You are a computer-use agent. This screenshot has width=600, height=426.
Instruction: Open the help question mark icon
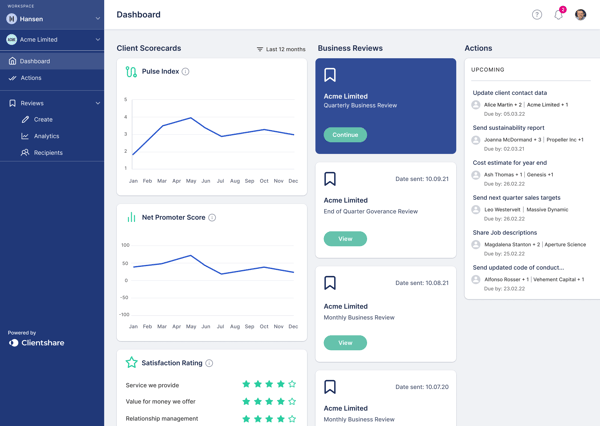click(x=537, y=15)
